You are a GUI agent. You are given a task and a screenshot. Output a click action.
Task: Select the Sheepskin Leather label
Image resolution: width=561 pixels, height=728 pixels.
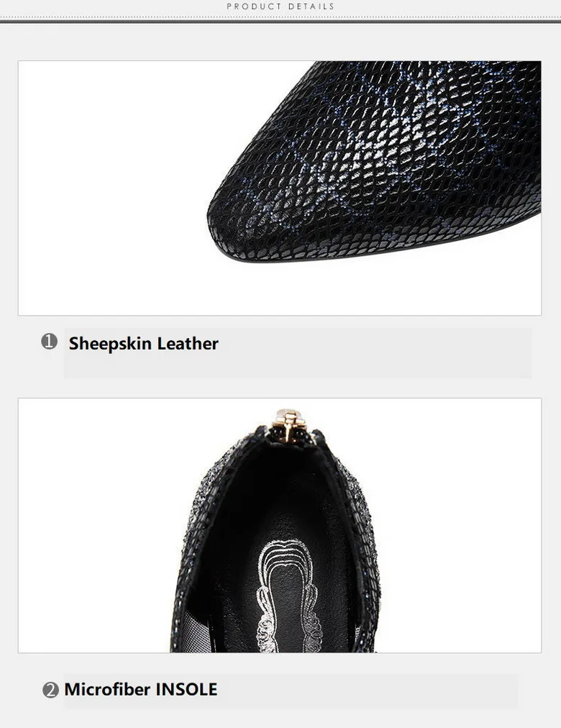tap(143, 344)
